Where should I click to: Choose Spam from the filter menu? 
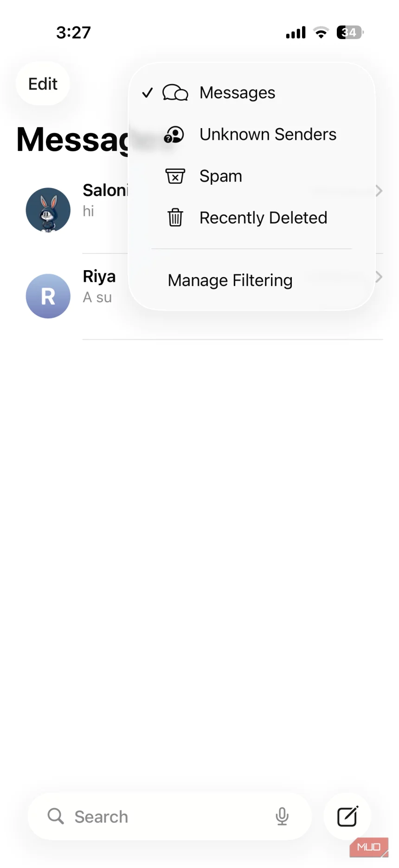coord(221,176)
